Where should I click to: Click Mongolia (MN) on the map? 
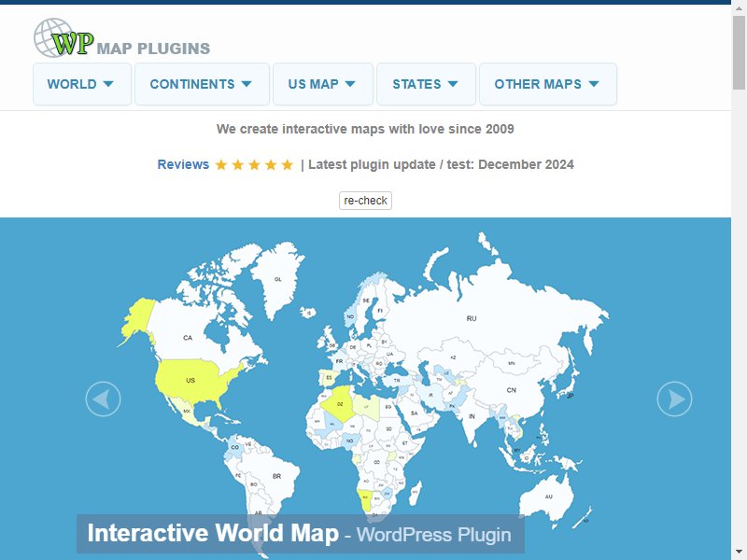tap(511, 363)
